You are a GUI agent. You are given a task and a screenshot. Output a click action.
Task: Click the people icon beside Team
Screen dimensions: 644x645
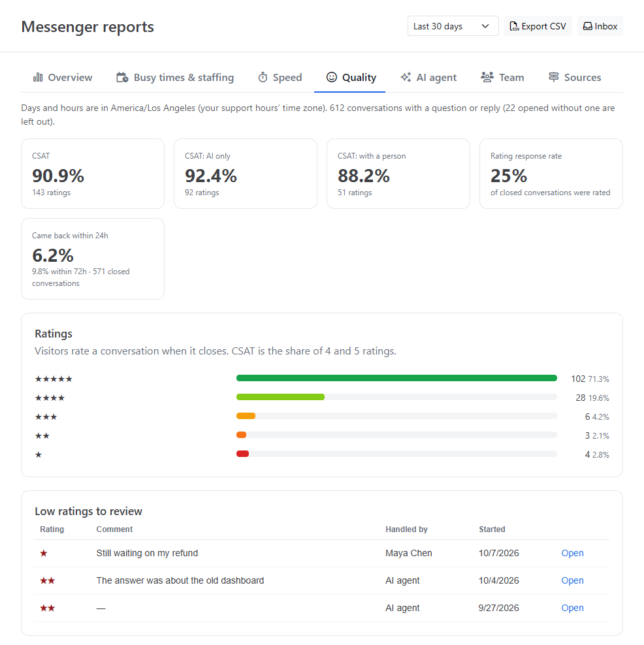point(487,77)
